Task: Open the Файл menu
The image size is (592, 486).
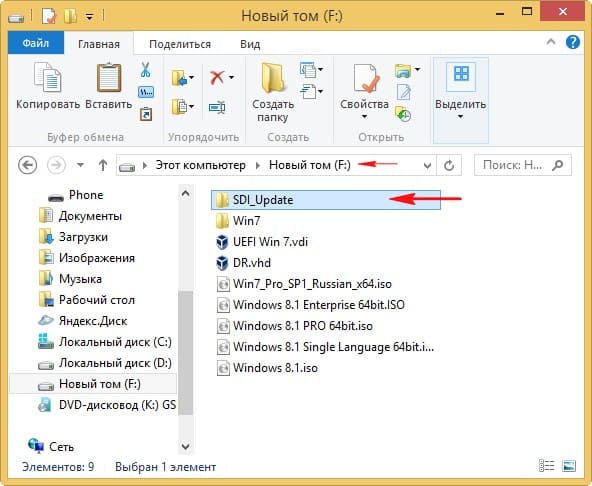Action: point(36,43)
